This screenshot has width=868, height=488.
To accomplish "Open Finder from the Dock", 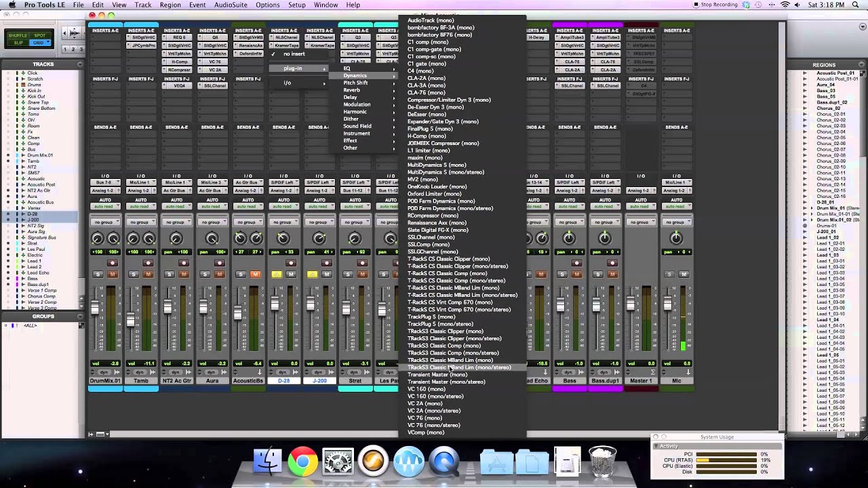I will (267, 462).
